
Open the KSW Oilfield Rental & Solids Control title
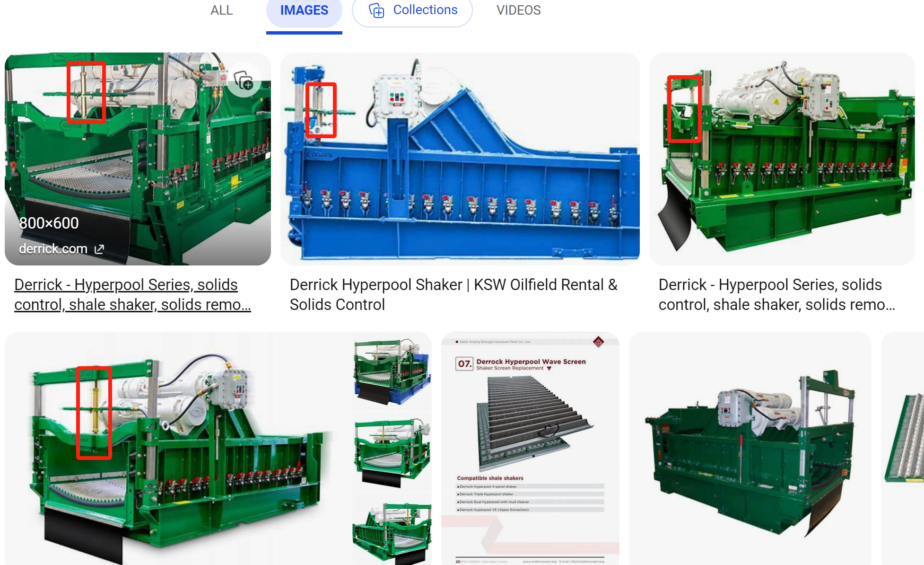[453, 294]
